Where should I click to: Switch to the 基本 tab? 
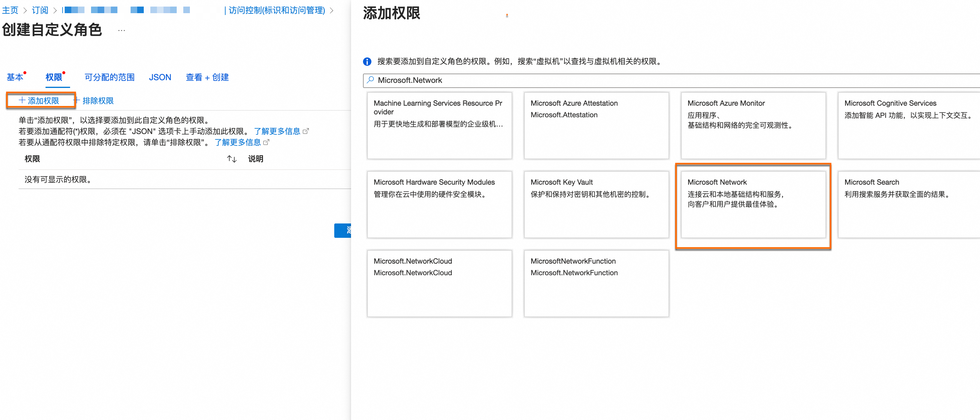click(x=15, y=77)
